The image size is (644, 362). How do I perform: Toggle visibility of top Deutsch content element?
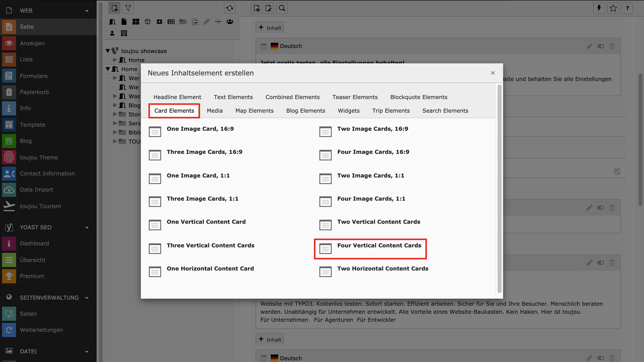(x=601, y=46)
